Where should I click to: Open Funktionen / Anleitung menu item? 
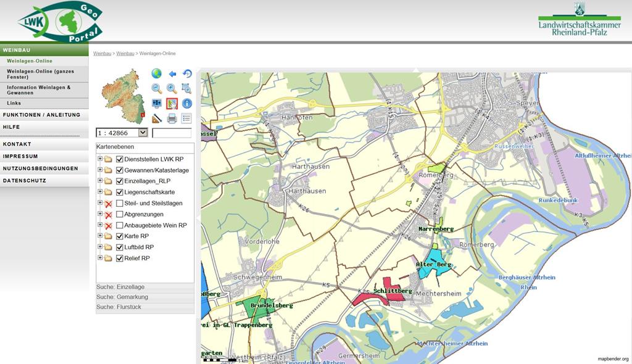tap(44, 115)
